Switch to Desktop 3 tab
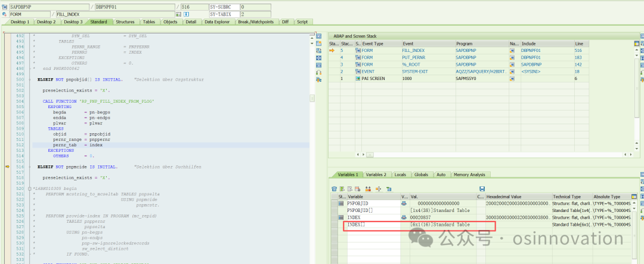Viewport: 644px width, 264px height. pyautogui.click(x=73, y=22)
